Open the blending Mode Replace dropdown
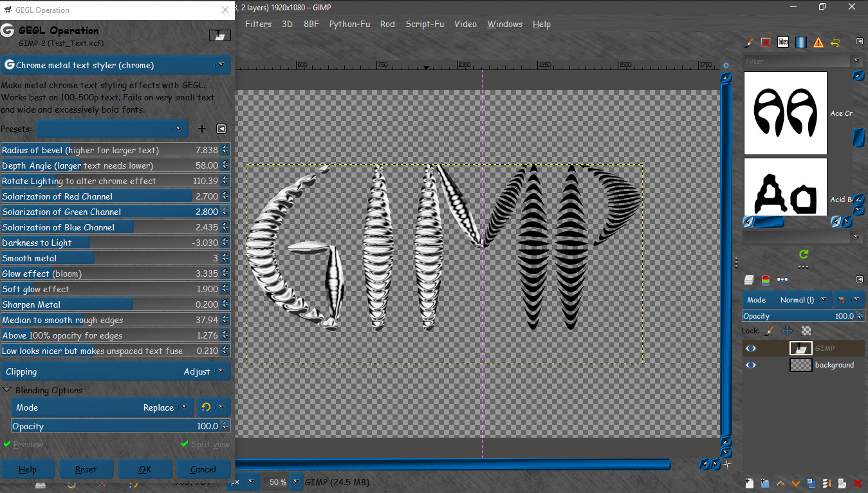 [103, 407]
